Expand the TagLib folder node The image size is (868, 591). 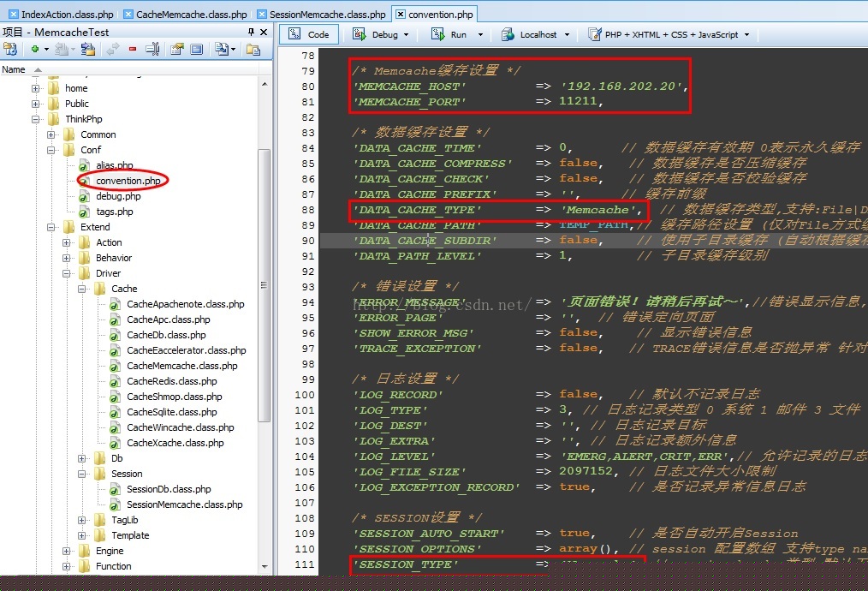[82, 520]
